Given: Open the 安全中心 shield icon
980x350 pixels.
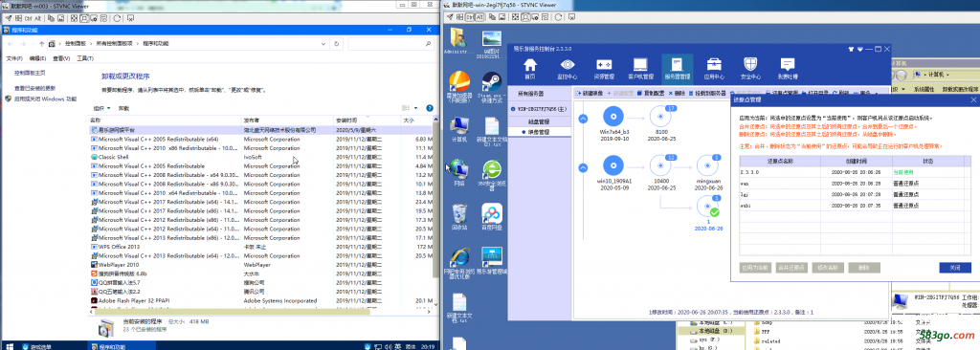Looking at the screenshot, I should 750,68.
